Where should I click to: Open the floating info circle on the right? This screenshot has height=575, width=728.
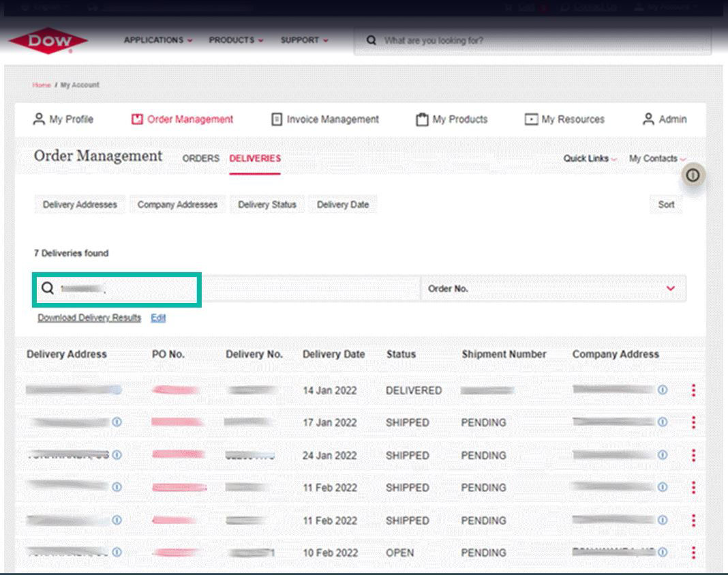click(693, 175)
